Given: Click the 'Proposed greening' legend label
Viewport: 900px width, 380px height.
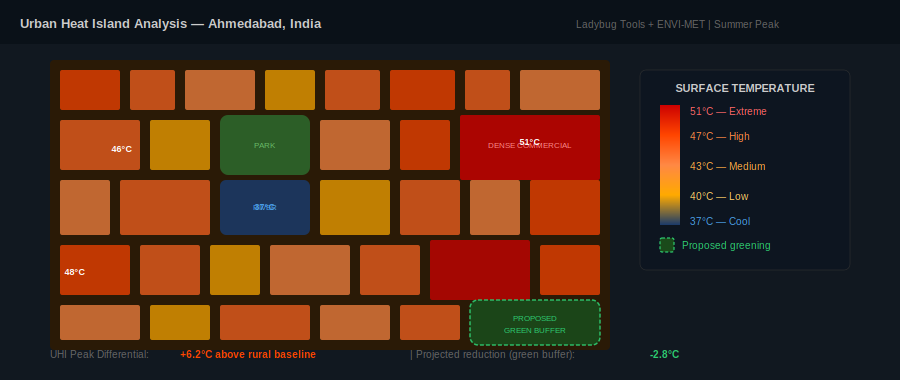Looking at the screenshot, I should (x=726, y=246).
